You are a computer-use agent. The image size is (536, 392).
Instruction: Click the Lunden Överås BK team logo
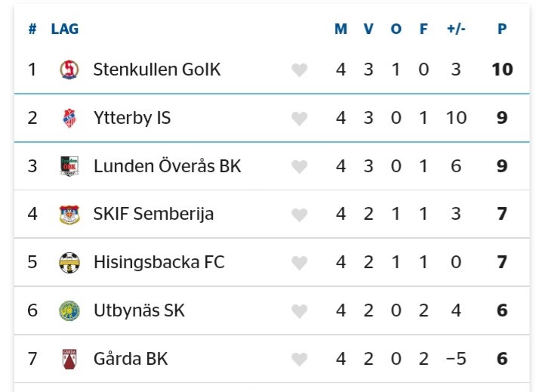(x=69, y=166)
